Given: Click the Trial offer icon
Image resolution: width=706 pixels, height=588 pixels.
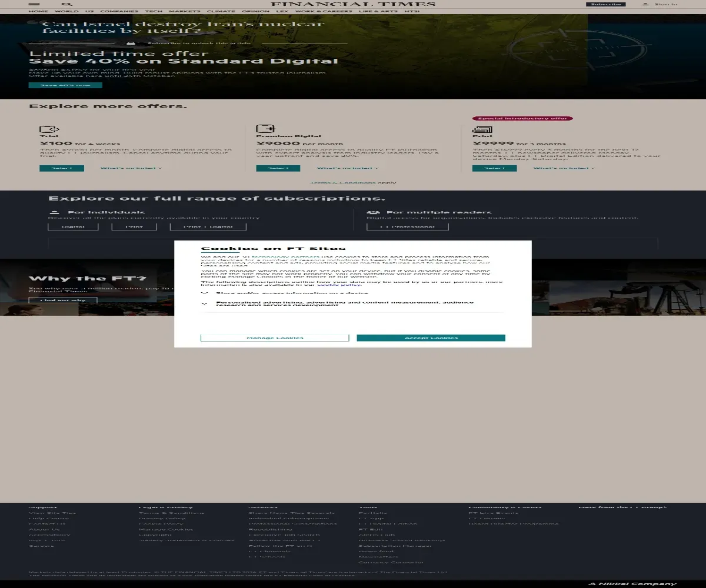Looking at the screenshot, I should (x=49, y=129).
